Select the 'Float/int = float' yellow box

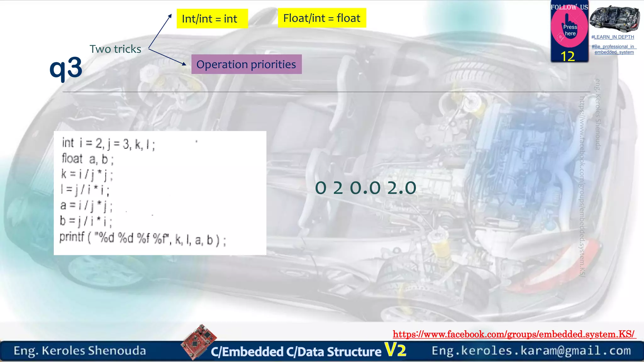pos(322,18)
